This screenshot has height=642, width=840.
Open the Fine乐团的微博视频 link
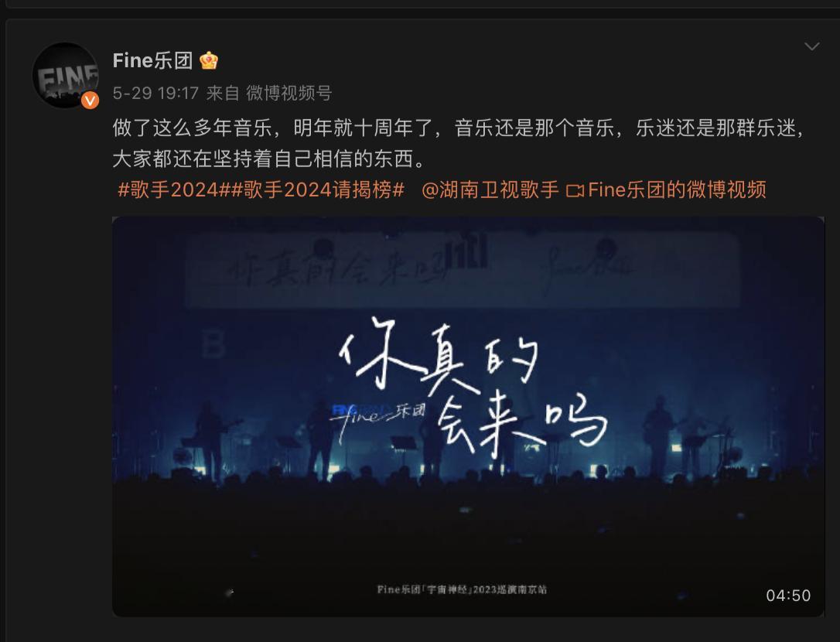(x=677, y=190)
